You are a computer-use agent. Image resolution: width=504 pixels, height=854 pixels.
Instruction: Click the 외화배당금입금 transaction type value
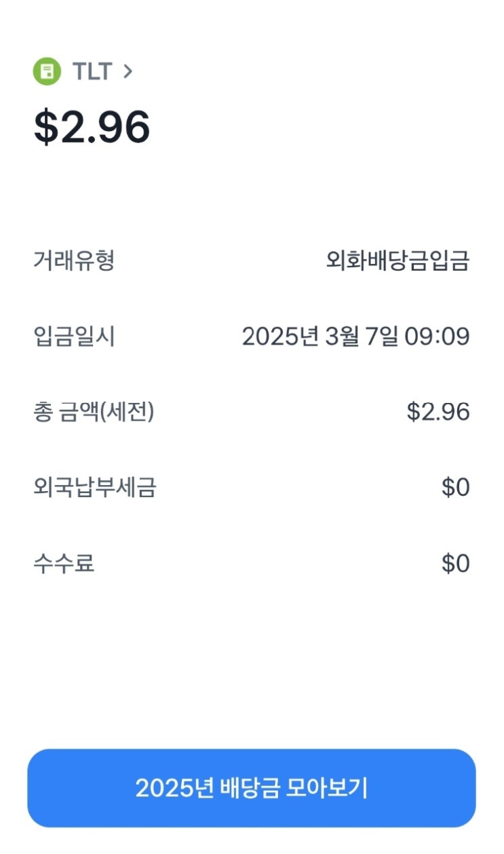point(398,260)
